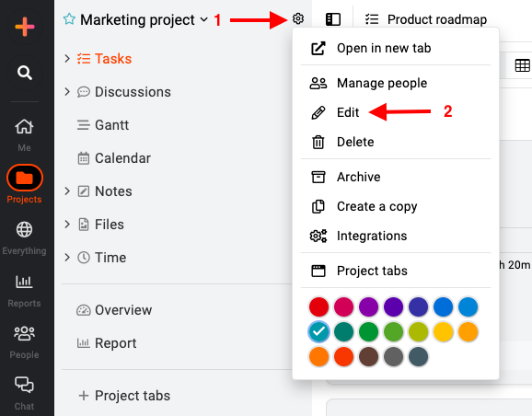532x416 pixels.
Task: Click the orange plus create button
Action: point(25,27)
